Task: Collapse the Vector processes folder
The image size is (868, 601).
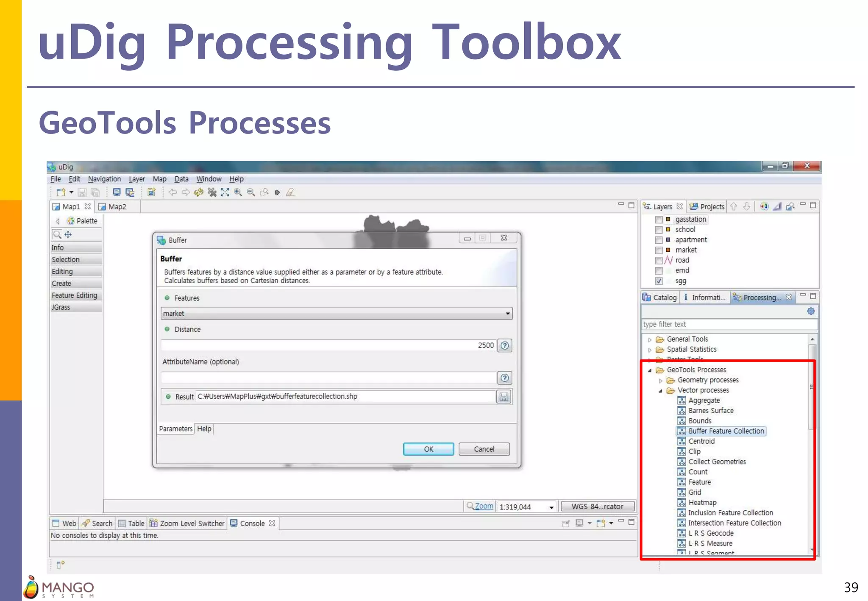Action: (x=660, y=391)
